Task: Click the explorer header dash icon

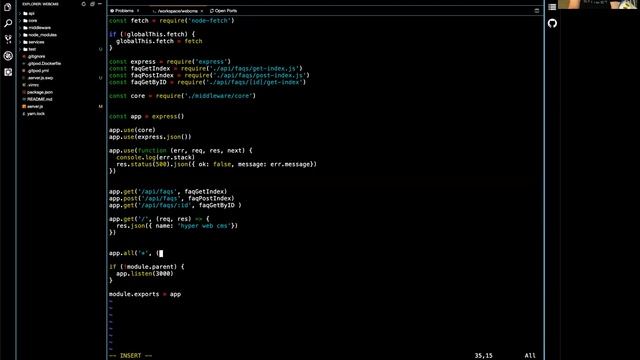Action: (100, 4)
